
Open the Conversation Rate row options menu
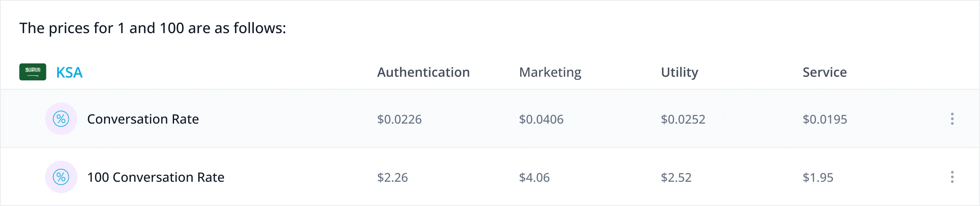click(952, 119)
